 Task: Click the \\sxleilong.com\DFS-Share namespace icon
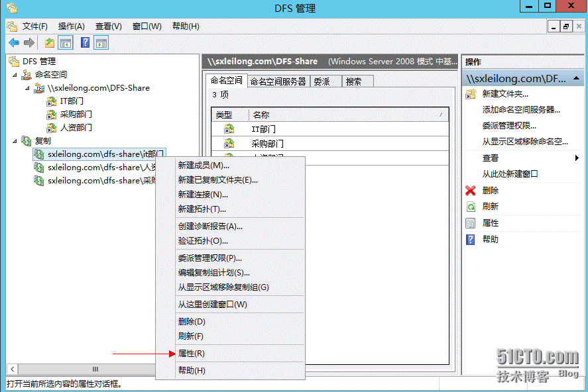pyautogui.click(x=39, y=88)
